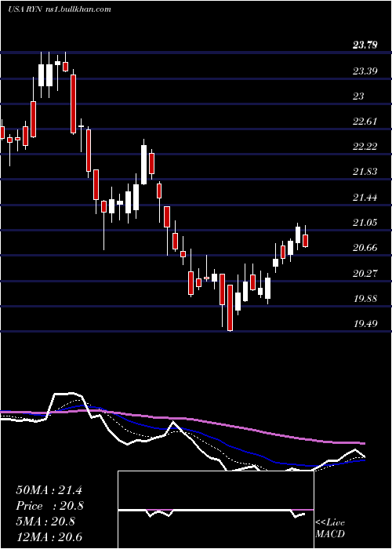The height and width of the screenshot is (549, 392).
Task: Select the 23.78 price level label
Action: [365, 45]
